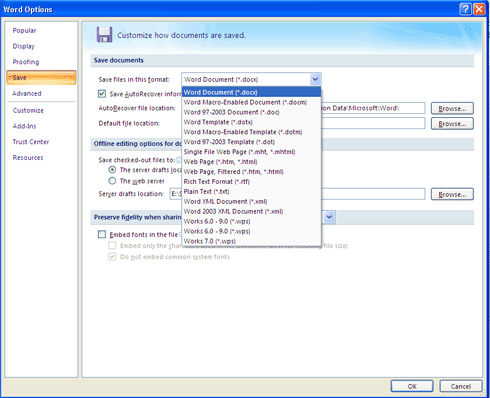Select the Save category in sidebar

[41, 77]
